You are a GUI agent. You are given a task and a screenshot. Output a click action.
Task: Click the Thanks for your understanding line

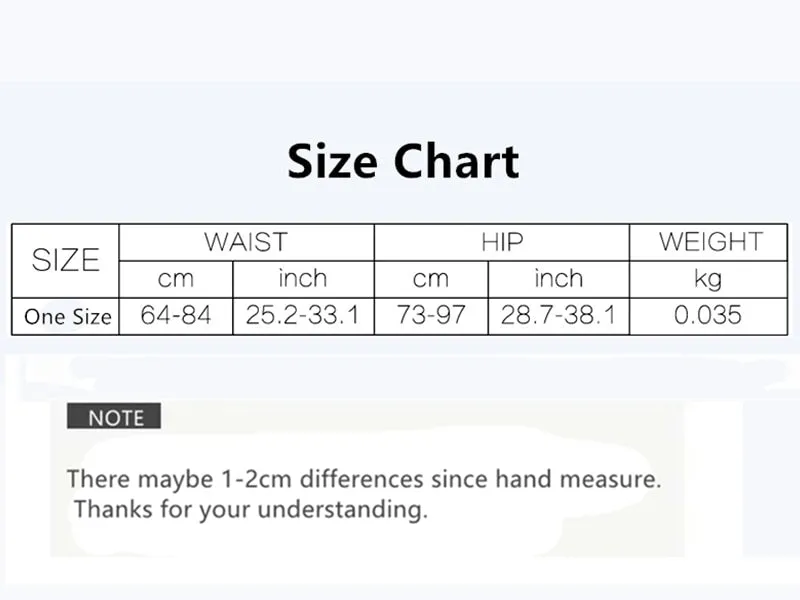point(251,509)
